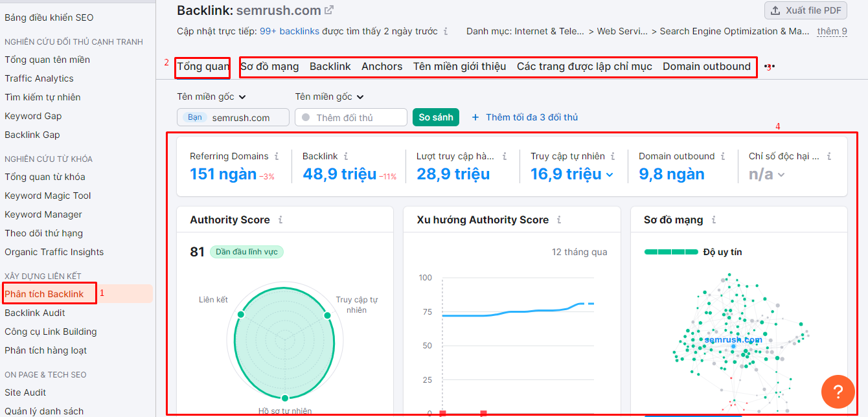Screen dimensions: 868x417
Task: Expand second Tên miền gốc dropdown
Action: tap(330, 96)
